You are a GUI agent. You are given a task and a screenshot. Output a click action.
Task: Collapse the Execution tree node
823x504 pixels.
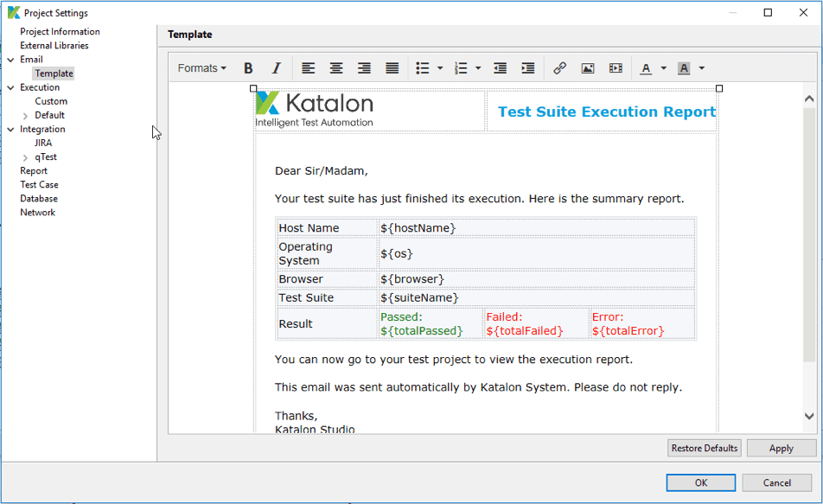tap(11, 87)
